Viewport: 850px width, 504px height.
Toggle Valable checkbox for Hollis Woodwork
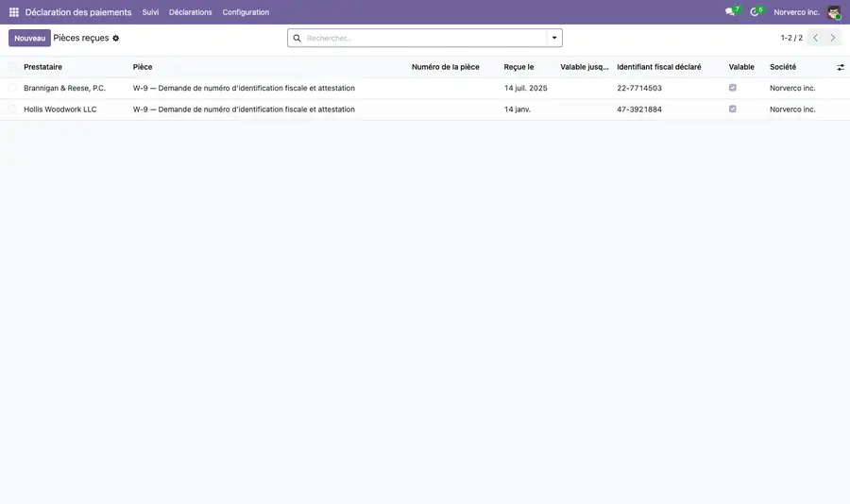[x=732, y=109]
